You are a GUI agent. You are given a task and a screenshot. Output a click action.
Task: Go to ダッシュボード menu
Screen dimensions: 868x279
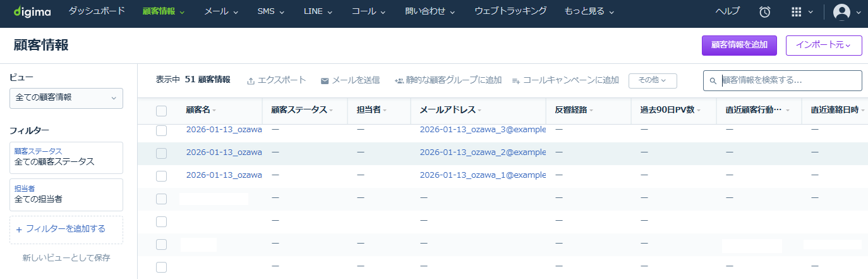pyautogui.click(x=97, y=11)
